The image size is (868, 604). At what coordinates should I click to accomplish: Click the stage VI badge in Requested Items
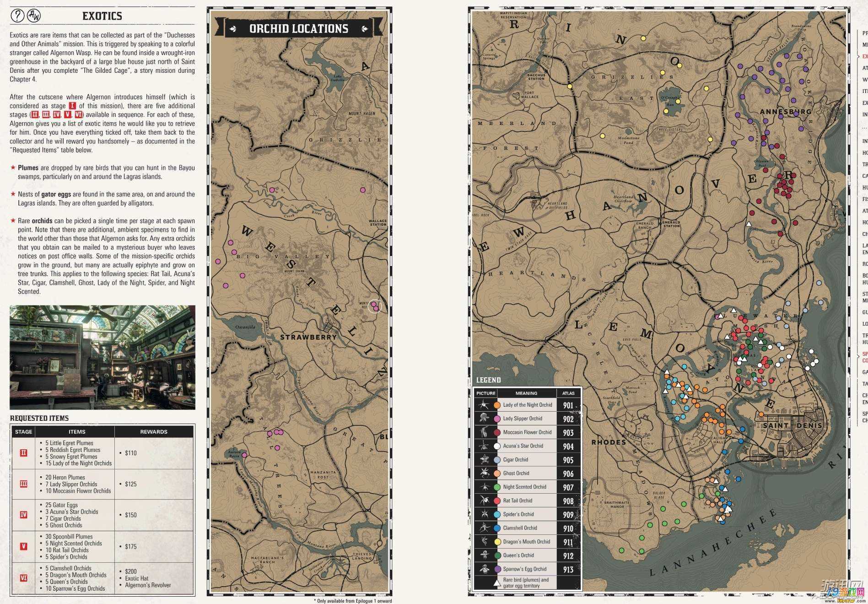24,578
